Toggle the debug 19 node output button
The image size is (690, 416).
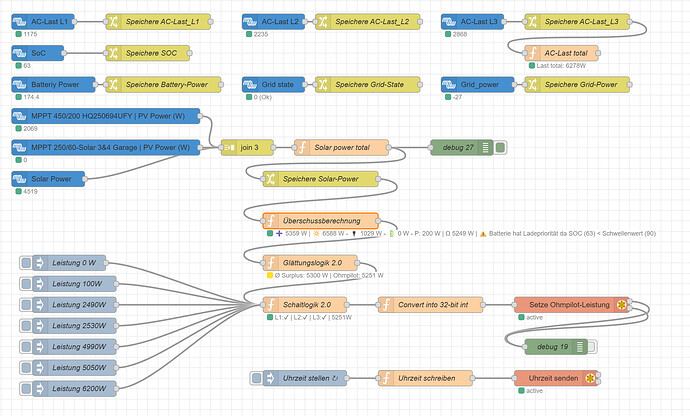point(591,347)
